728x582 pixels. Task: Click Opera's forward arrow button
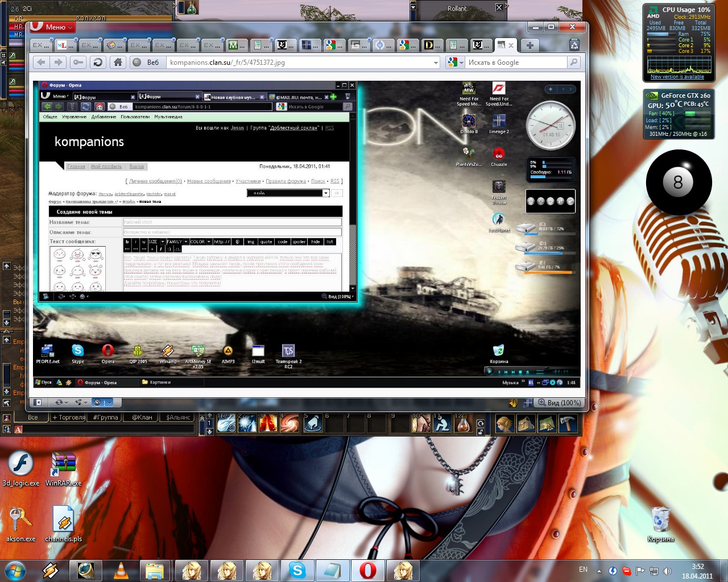(58, 62)
